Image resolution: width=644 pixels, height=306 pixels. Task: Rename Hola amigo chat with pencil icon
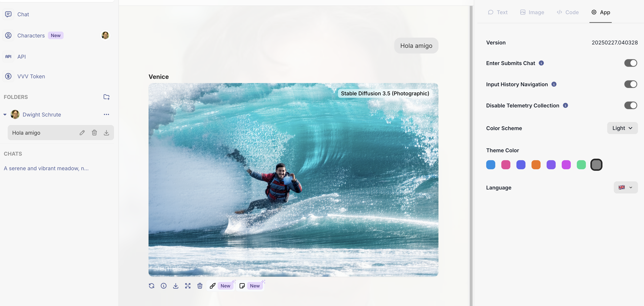tap(82, 133)
